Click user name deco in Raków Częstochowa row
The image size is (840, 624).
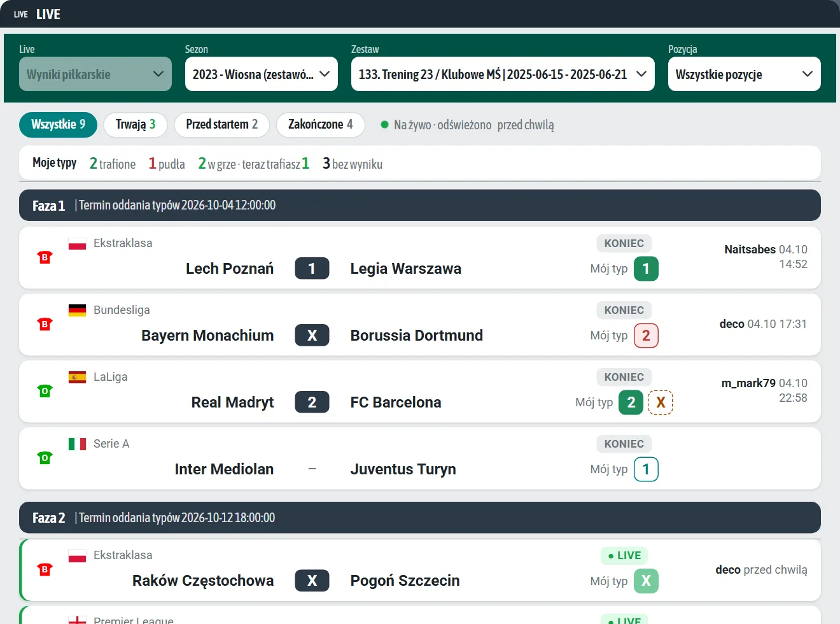[728, 570]
